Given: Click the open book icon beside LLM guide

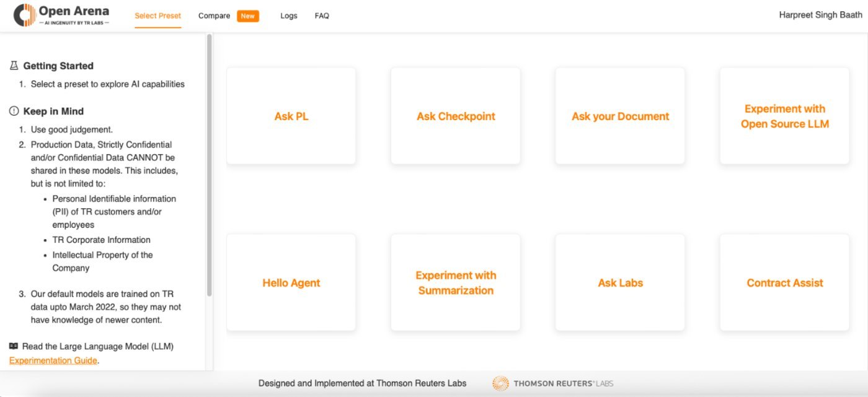Looking at the screenshot, I should coord(14,346).
